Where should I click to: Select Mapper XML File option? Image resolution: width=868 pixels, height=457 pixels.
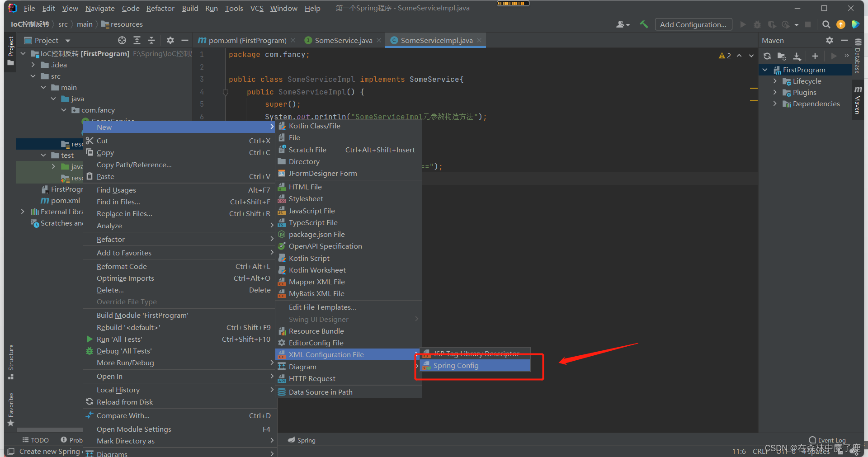(x=349, y=282)
